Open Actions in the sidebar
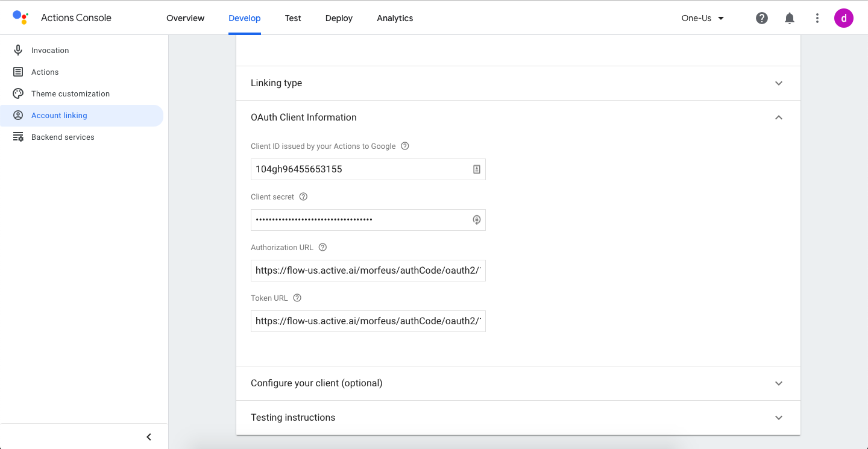Viewport: 868px width, 449px height. (81, 72)
